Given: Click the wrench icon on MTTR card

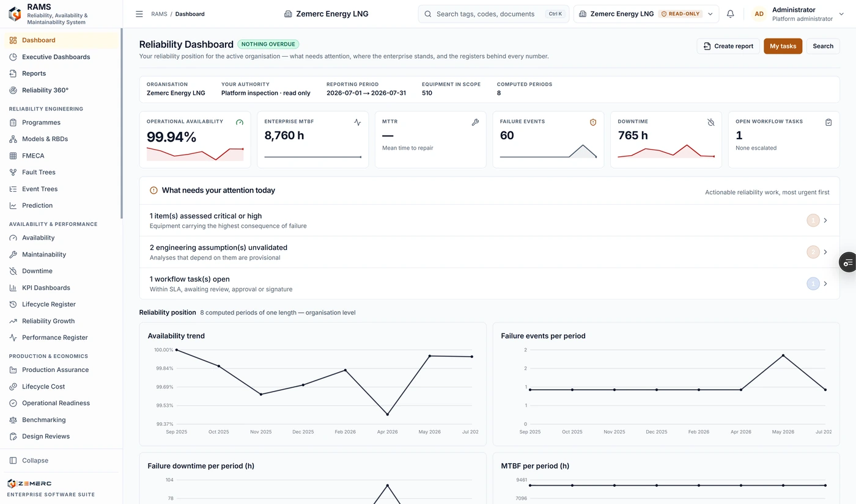Looking at the screenshot, I should click(x=475, y=122).
